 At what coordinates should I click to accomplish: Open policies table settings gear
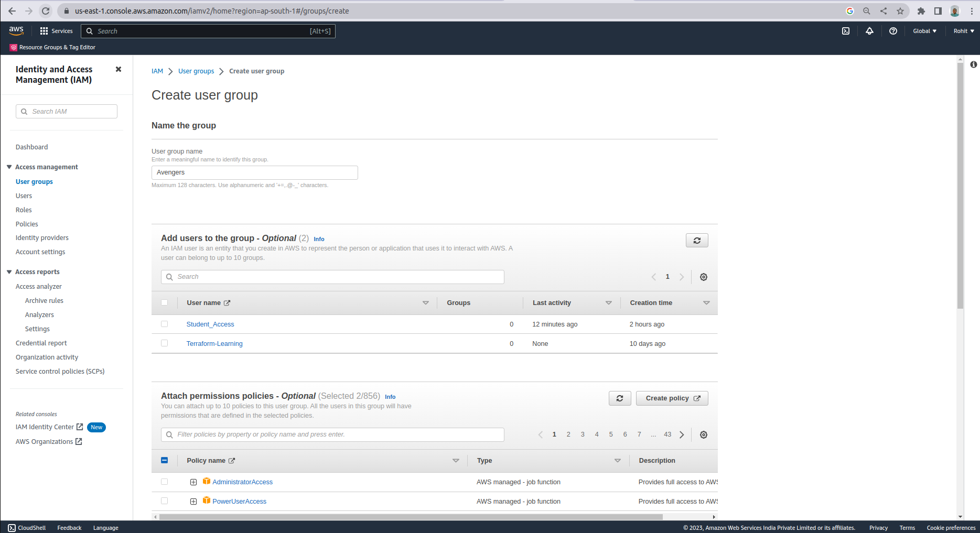coord(704,434)
